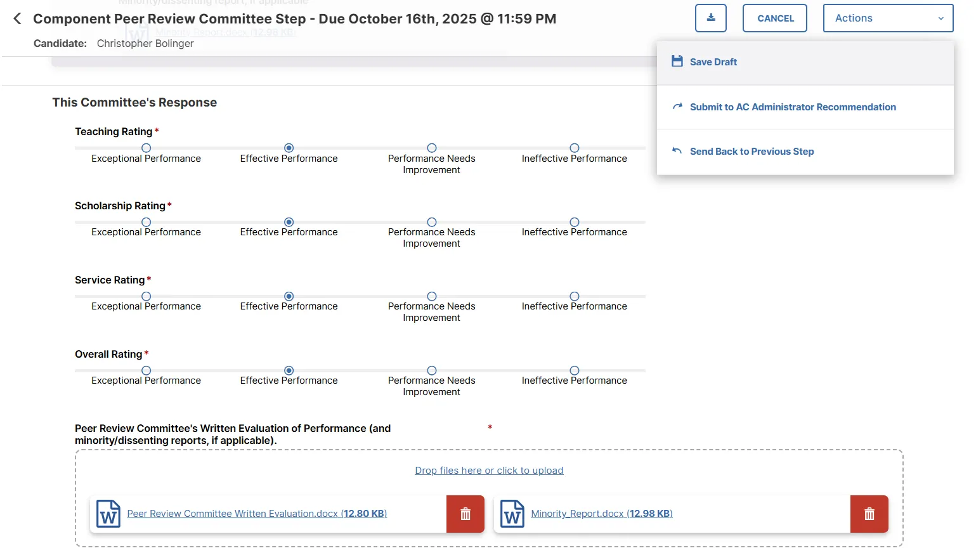Click the floppy disk icon next to Save Draft

(677, 61)
